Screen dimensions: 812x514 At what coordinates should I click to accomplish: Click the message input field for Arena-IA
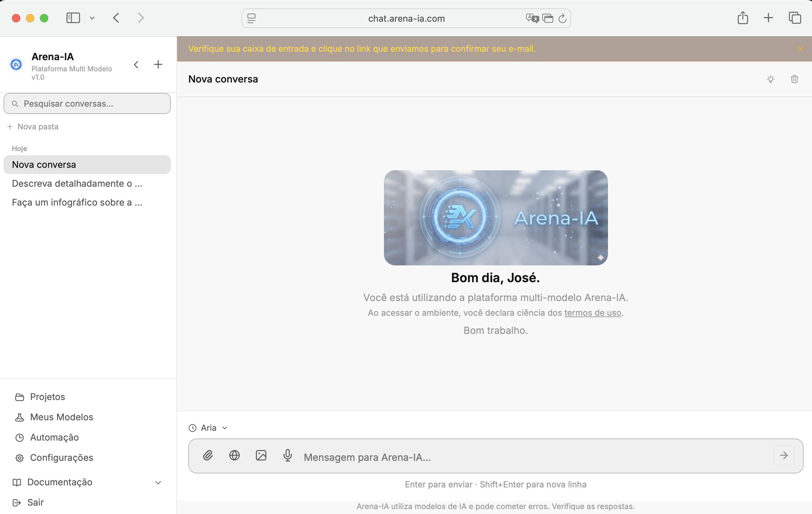[496, 456]
